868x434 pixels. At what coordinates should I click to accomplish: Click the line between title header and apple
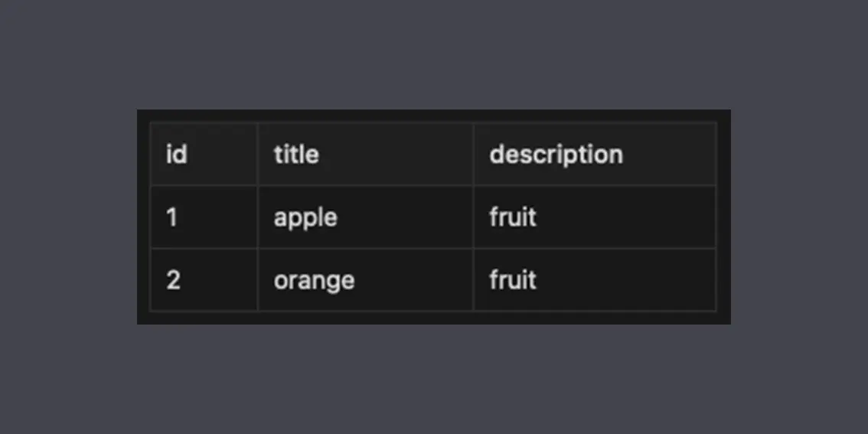365,185
